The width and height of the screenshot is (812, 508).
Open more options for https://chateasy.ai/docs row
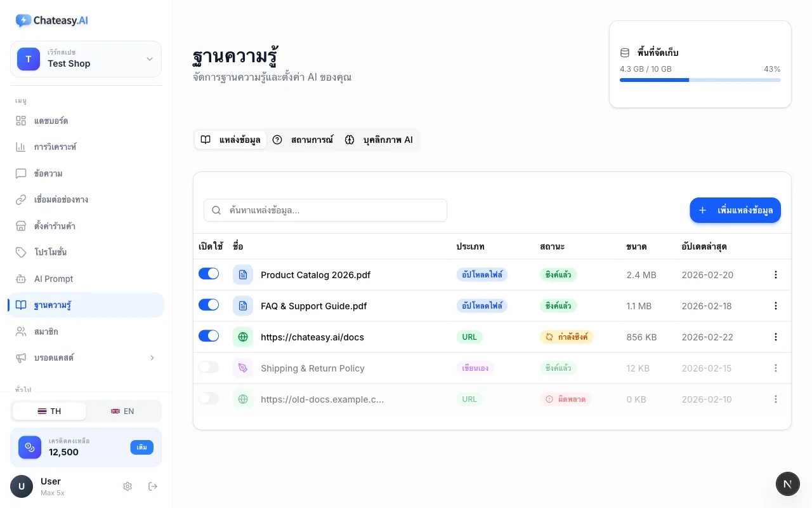point(776,337)
